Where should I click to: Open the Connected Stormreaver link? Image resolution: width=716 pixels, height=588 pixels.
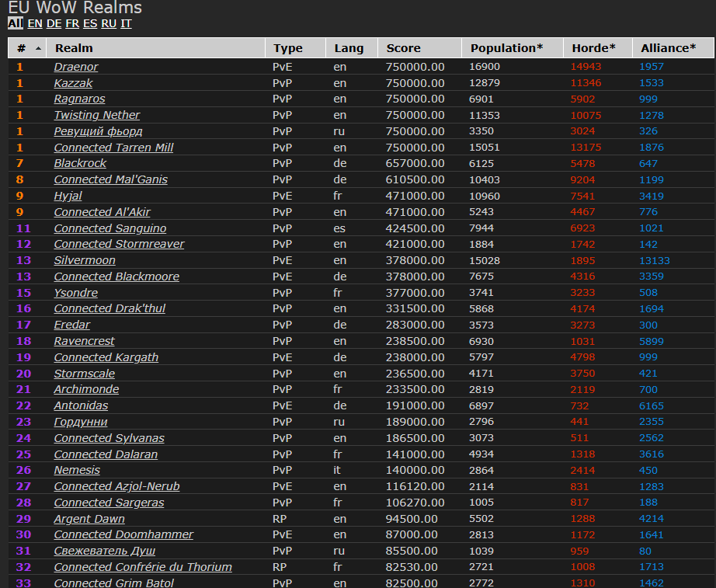[119, 245]
